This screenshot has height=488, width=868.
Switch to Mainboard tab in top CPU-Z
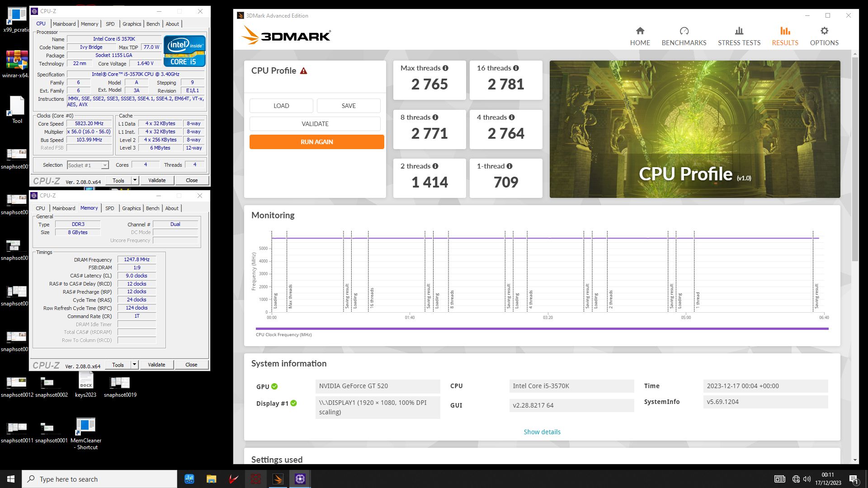point(64,24)
